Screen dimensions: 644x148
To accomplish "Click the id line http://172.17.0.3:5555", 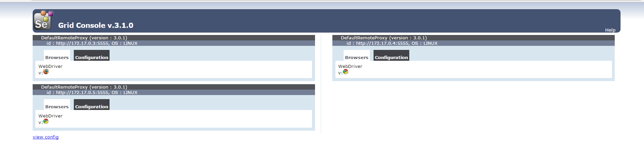I will click(x=92, y=43).
